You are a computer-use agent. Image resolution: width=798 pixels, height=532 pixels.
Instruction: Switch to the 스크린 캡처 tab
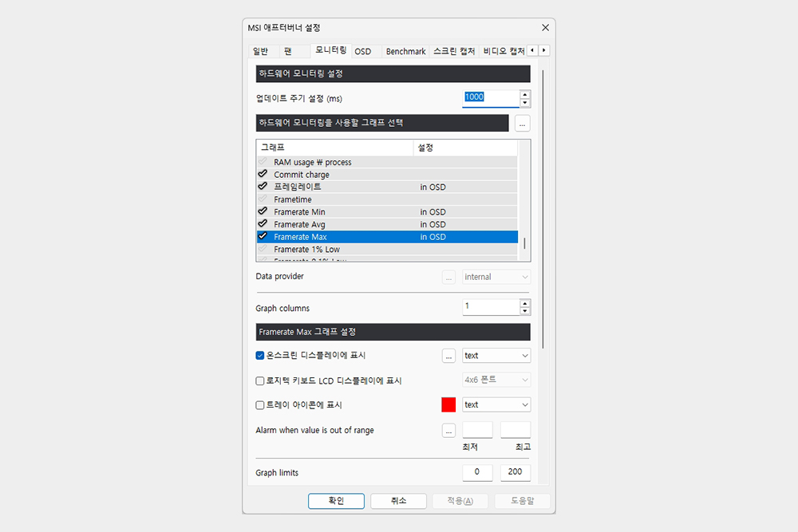(x=454, y=51)
